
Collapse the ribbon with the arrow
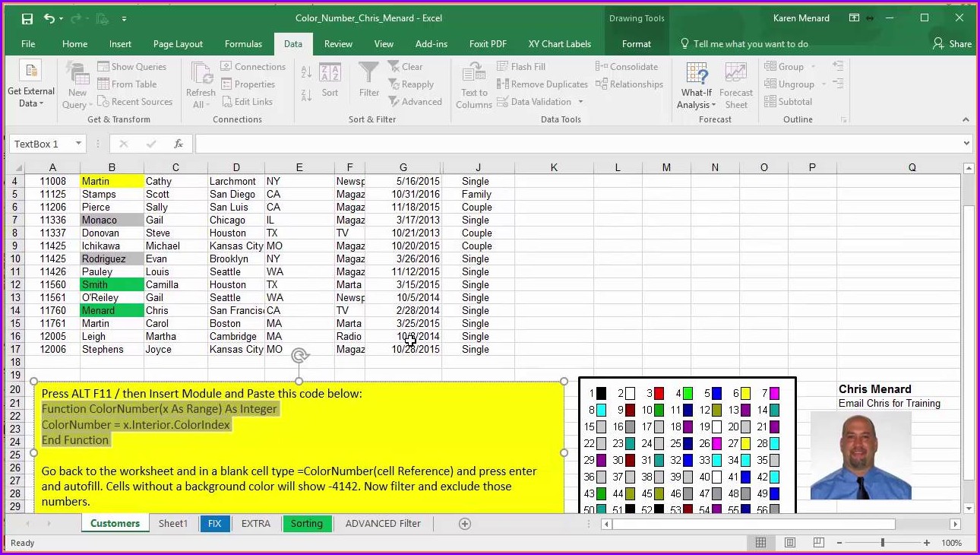pos(966,120)
